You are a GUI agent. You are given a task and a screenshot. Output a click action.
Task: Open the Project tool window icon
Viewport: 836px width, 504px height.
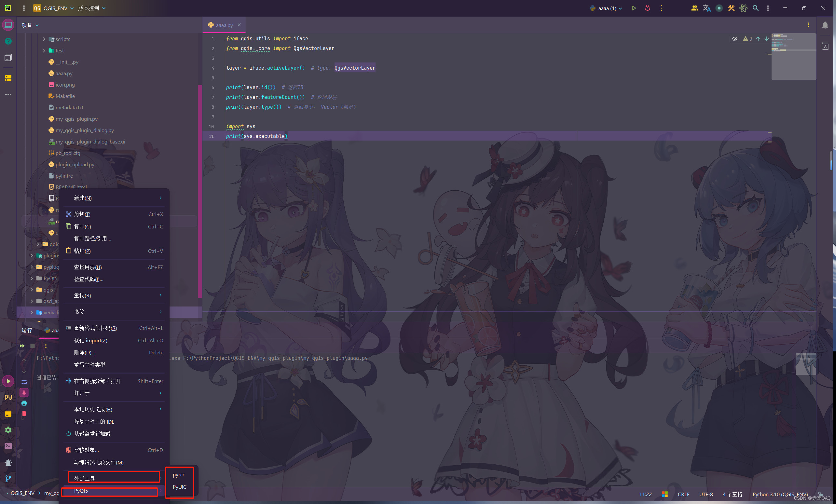point(8,25)
